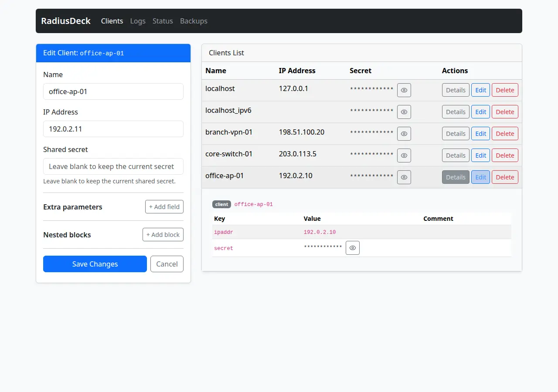Add a nested block
The image size is (558, 392).
coord(163,235)
